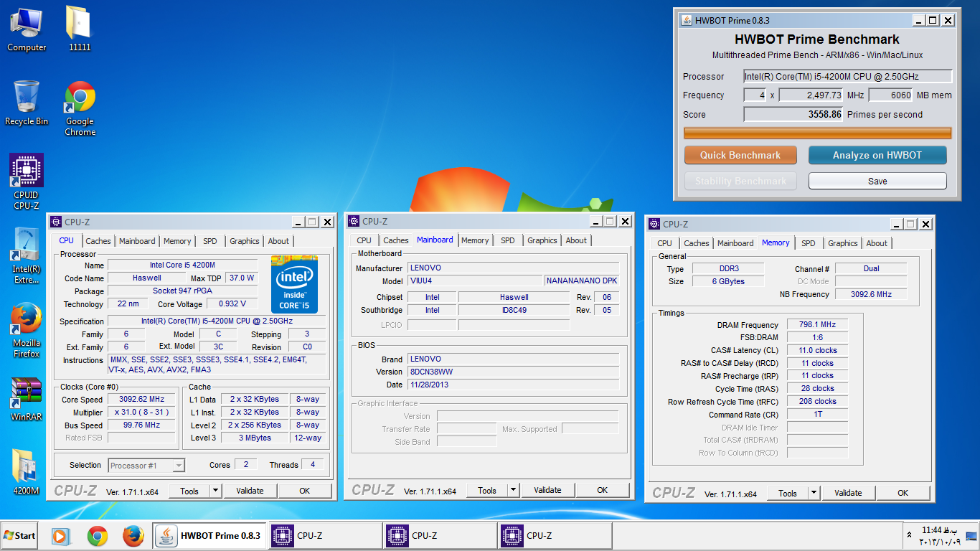The image size is (980, 551).
Task: Switch to Caches tab in the CPU window
Action: [98, 241]
